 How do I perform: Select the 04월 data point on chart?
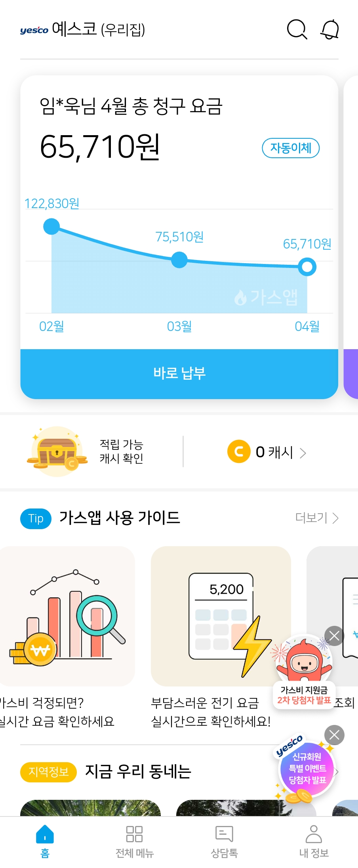307,267
